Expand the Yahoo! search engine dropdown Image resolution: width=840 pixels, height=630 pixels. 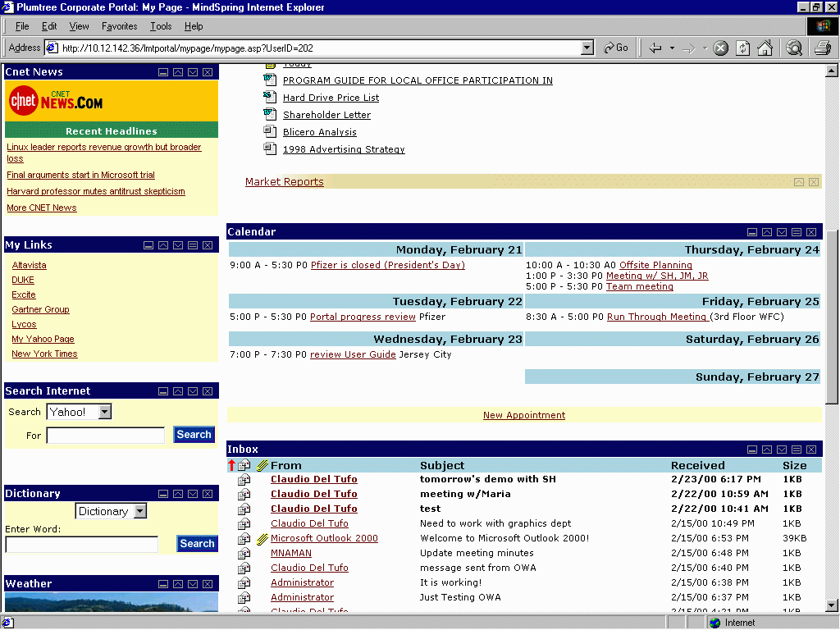pos(105,412)
